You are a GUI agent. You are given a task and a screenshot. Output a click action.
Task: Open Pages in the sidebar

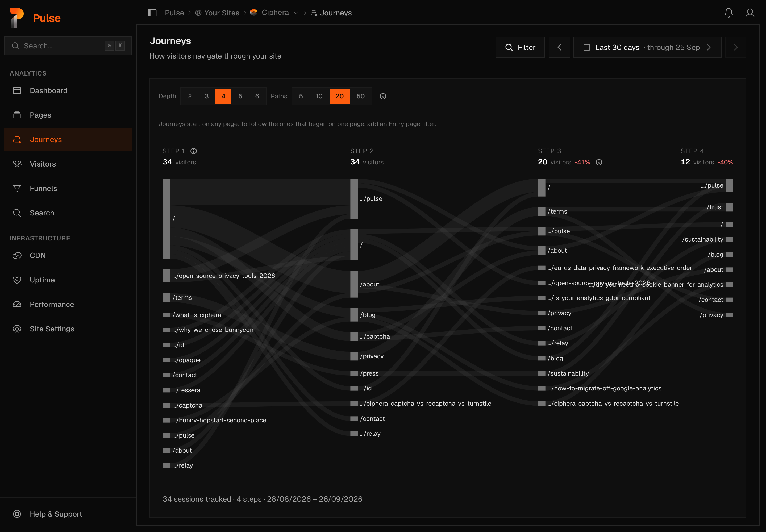(x=68, y=115)
